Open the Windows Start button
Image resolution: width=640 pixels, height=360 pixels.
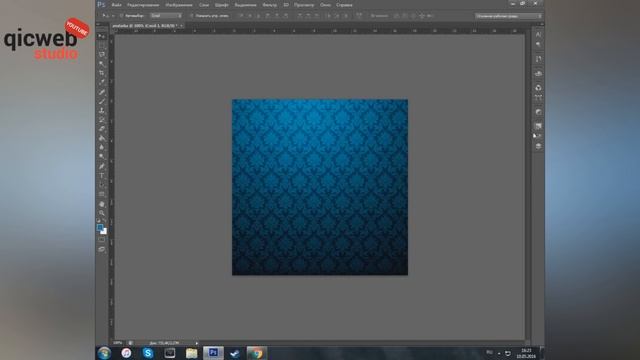(x=104, y=353)
